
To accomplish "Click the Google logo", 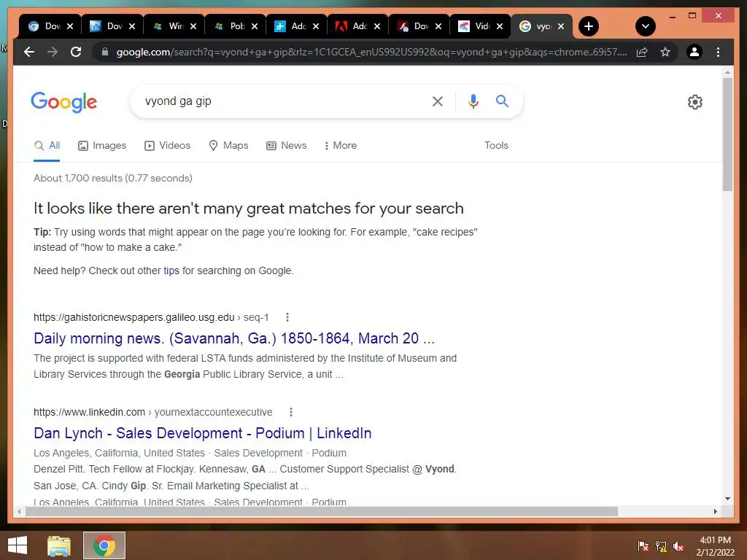I will coord(64,102).
